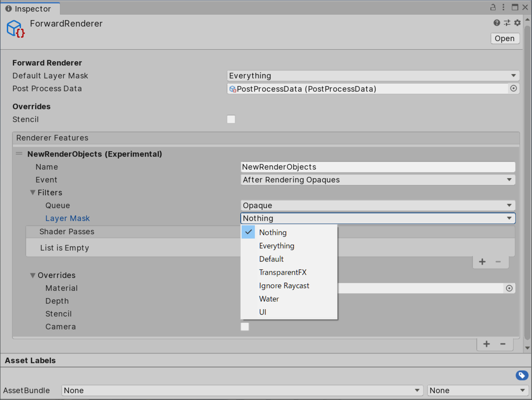Screen dimensions: 532x400
Task: Open the preset selector sliders icon
Action: point(507,23)
